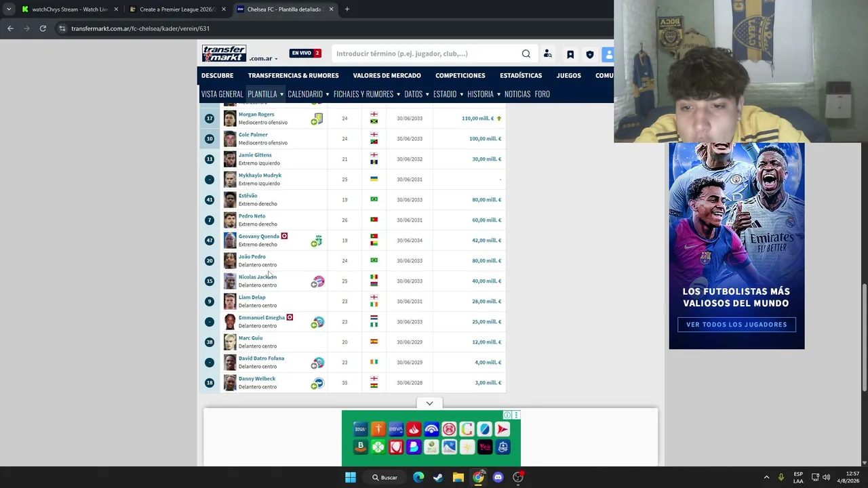
Task: Click João Pedro name link
Action: (x=252, y=257)
